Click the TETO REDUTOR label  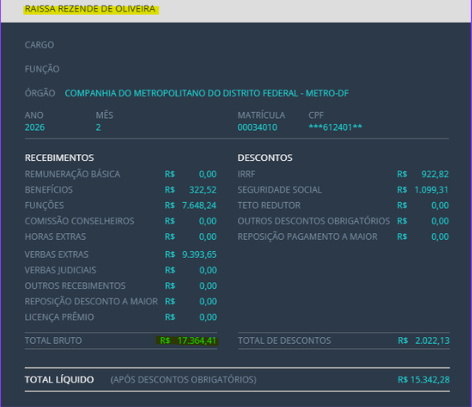click(269, 205)
